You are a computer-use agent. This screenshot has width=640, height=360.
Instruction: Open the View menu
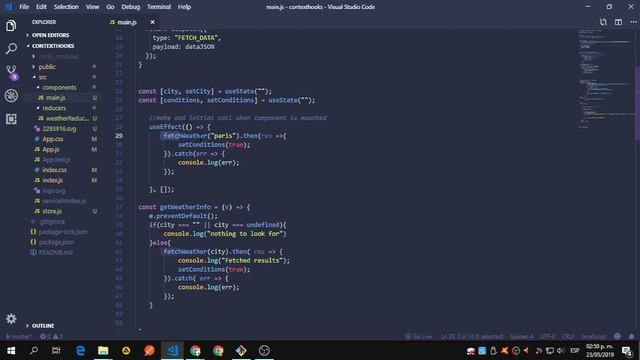92,7
